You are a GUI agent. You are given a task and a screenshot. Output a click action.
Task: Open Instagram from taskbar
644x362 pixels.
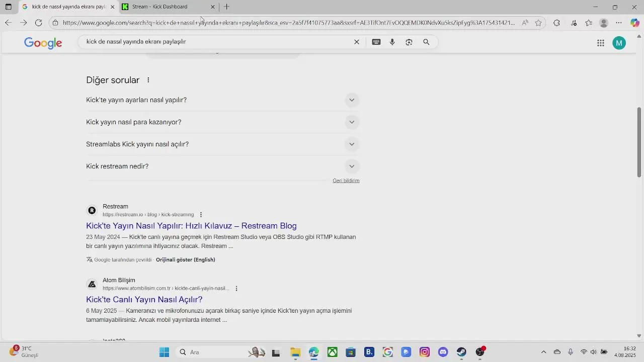coord(425,352)
